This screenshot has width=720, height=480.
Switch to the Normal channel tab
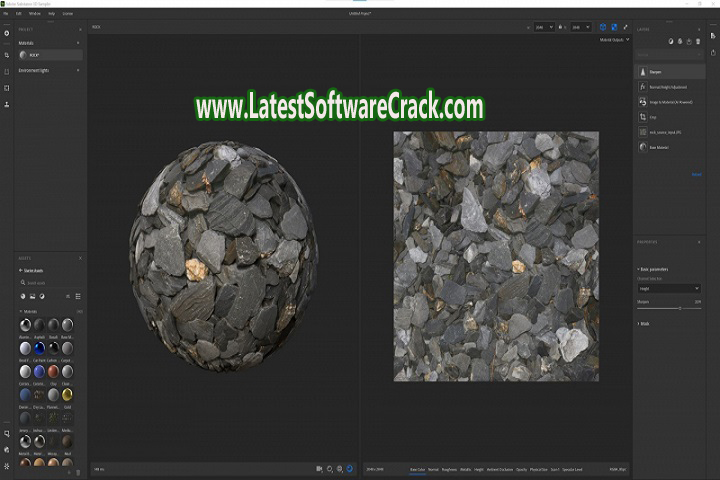click(433, 468)
